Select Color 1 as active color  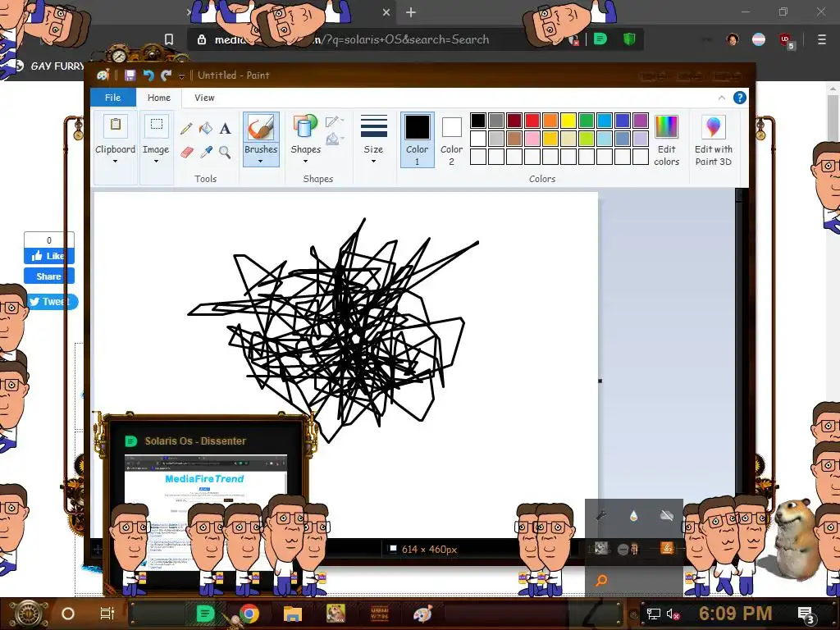(x=417, y=139)
